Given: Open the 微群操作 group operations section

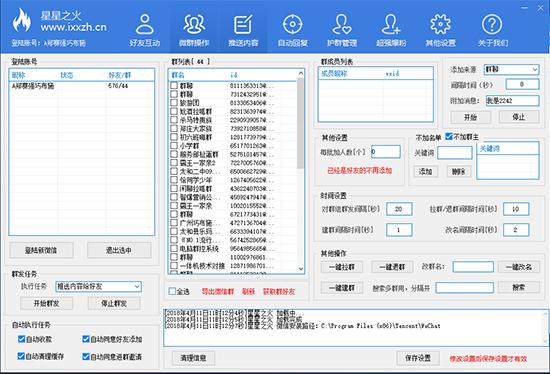Looking at the screenshot, I should coord(194,31).
